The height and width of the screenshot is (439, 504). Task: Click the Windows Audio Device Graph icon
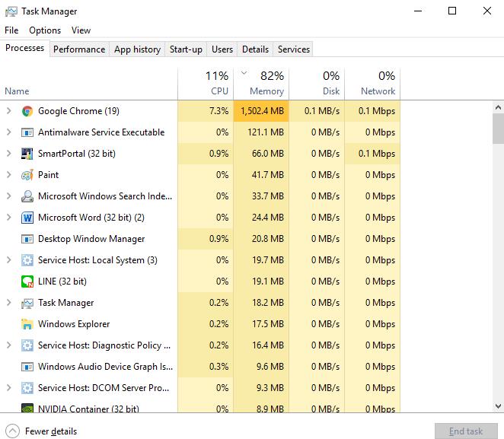(x=27, y=367)
